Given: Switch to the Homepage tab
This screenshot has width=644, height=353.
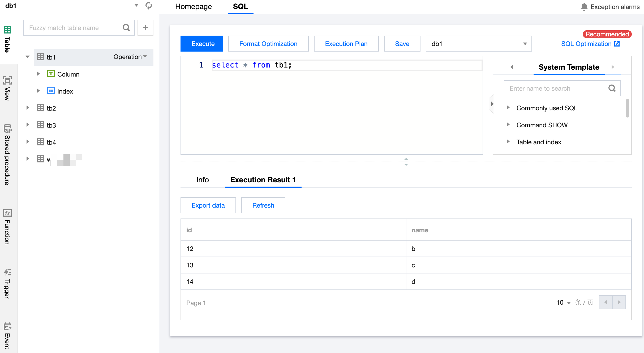Looking at the screenshot, I should click(193, 7).
